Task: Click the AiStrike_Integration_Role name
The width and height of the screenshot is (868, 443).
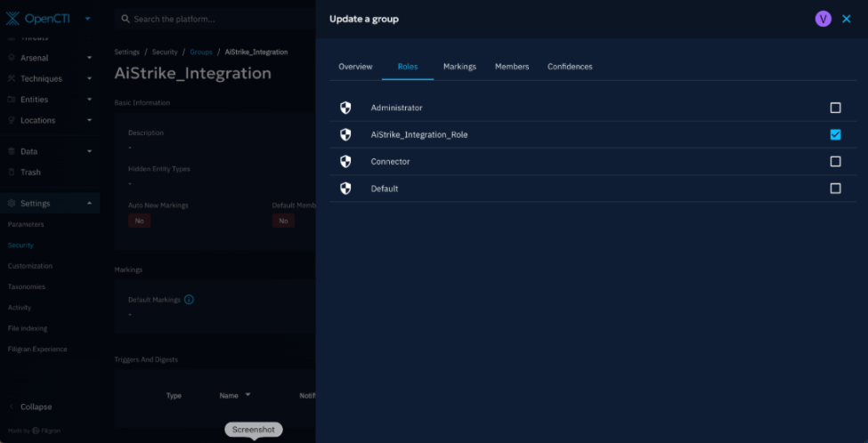Action: click(419, 134)
